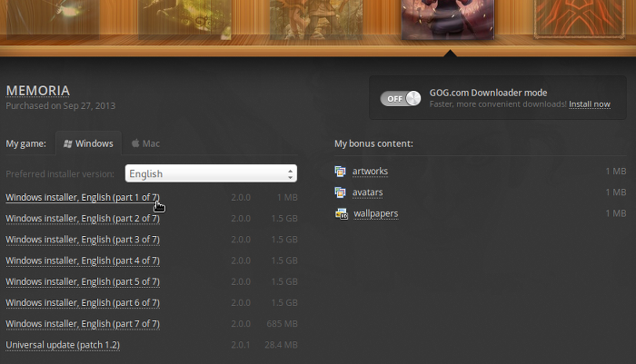Click the 2.0.1 version of Universal update

(241, 345)
